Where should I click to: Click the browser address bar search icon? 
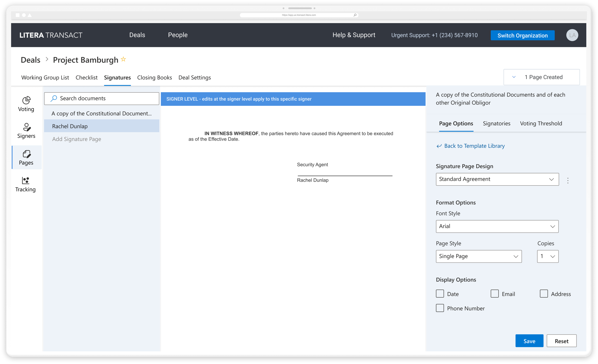[355, 15]
